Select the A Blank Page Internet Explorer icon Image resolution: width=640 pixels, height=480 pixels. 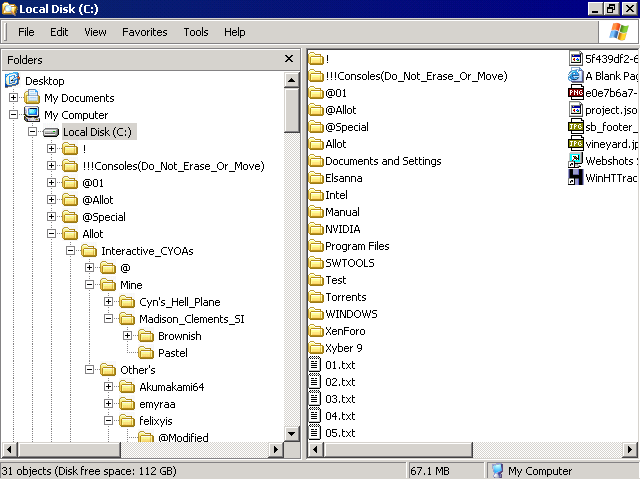[x=576, y=76]
